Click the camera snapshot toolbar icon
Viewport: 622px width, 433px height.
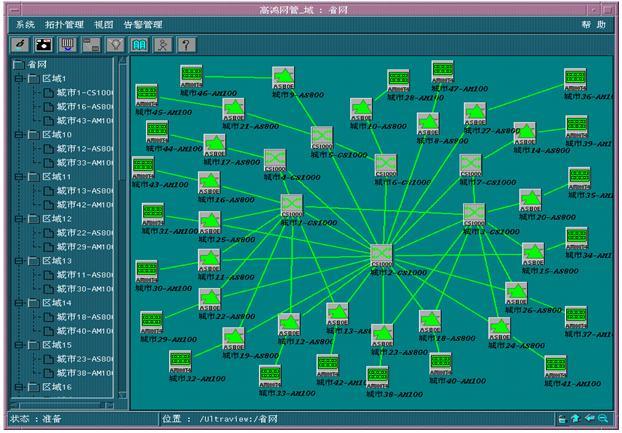[43, 45]
